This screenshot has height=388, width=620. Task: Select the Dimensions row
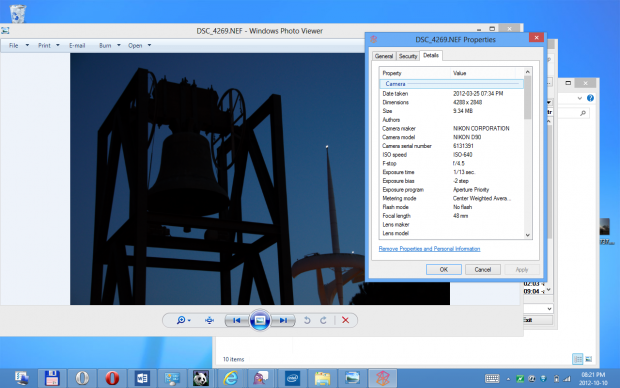[x=451, y=102]
